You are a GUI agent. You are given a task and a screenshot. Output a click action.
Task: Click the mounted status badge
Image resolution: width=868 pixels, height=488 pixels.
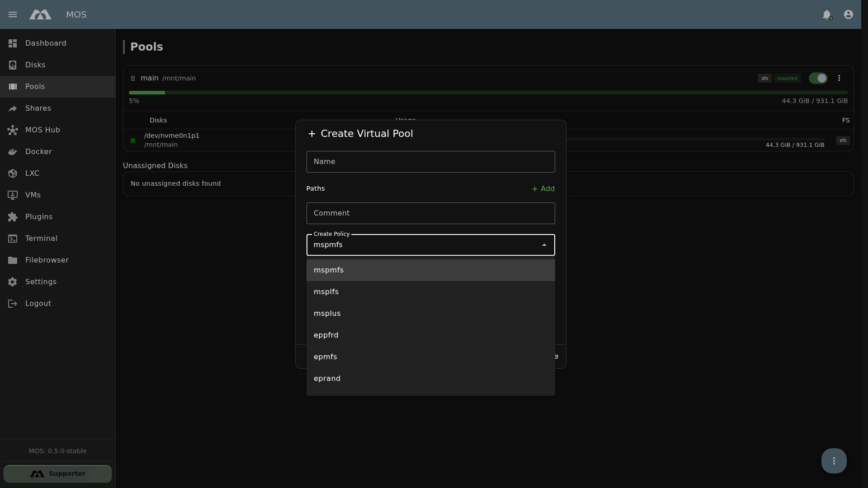787,78
